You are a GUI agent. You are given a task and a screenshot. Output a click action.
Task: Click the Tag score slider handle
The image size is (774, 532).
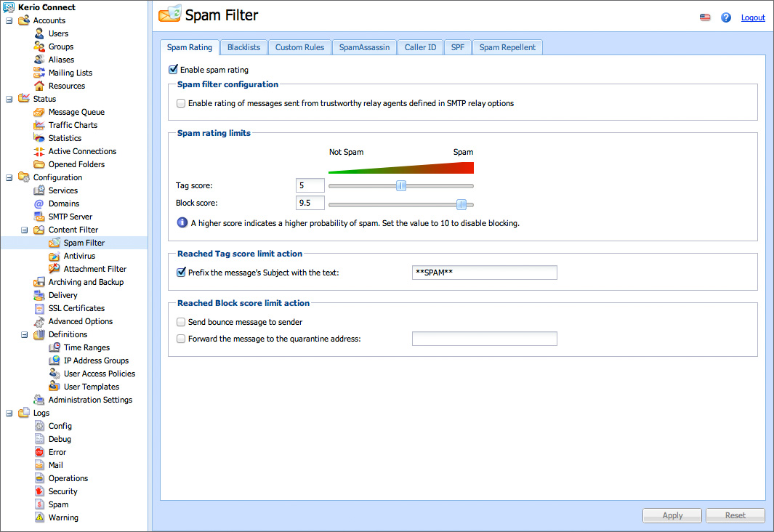(401, 185)
